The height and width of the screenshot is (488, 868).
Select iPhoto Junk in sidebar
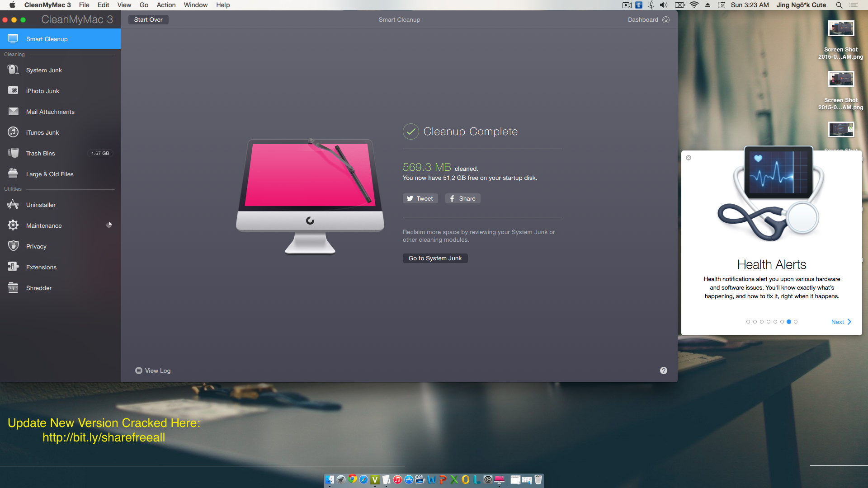(42, 91)
